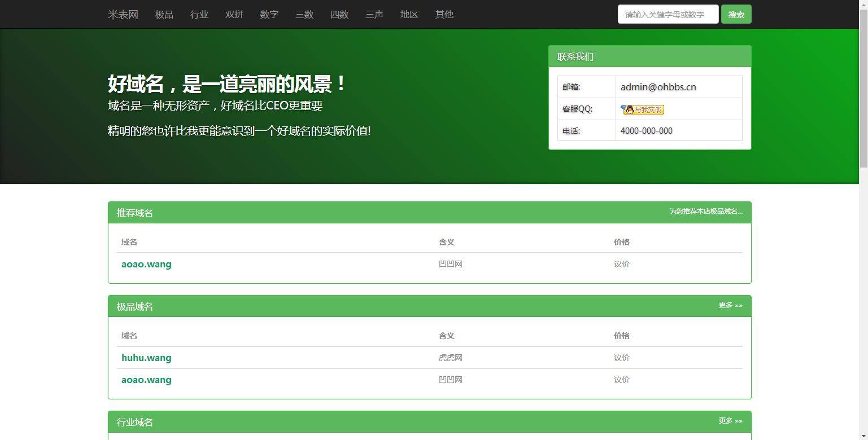
Task: Select the 四数 category tab
Action: click(x=339, y=15)
